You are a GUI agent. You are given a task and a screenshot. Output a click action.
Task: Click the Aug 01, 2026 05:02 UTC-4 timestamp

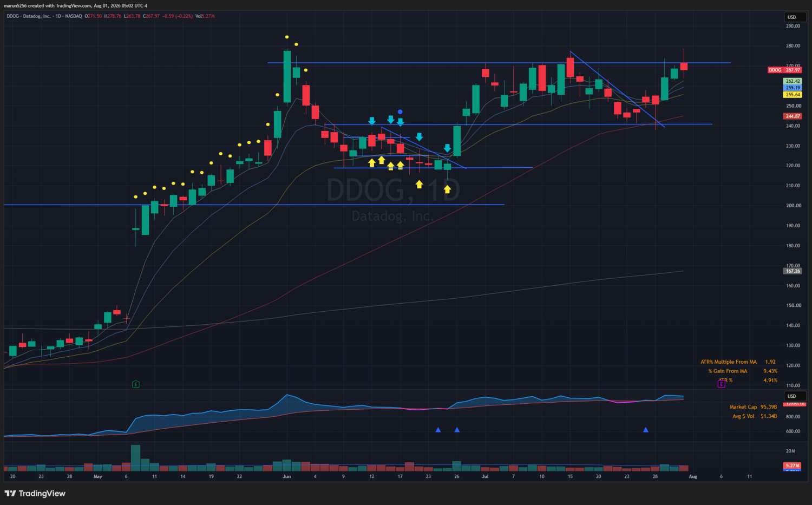pos(121,6)
